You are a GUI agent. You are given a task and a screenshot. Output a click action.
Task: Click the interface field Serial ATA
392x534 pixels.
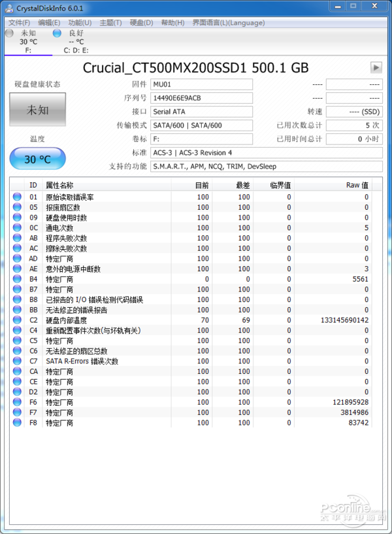(x=201, y=112)
